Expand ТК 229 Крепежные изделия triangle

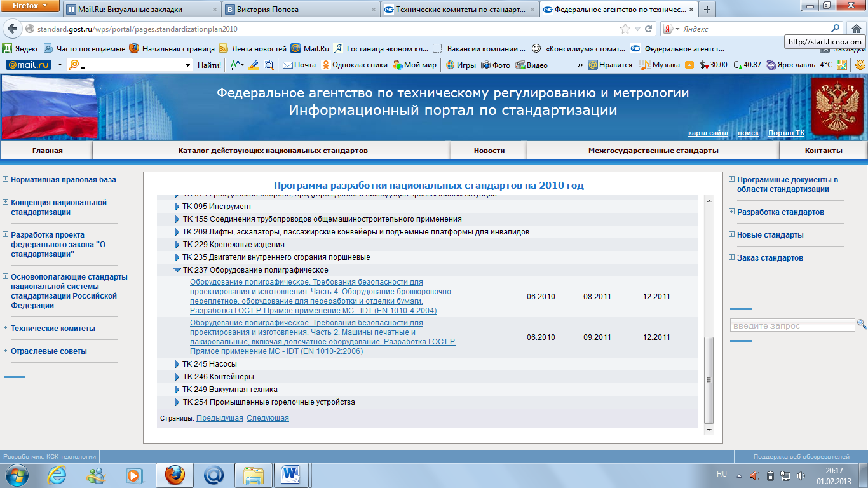coord(178,245)
